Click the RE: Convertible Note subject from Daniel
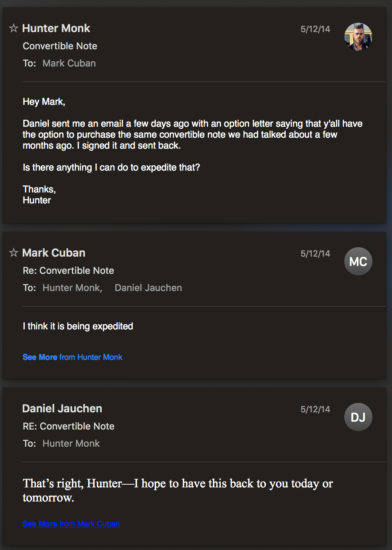 coord(68,426)
